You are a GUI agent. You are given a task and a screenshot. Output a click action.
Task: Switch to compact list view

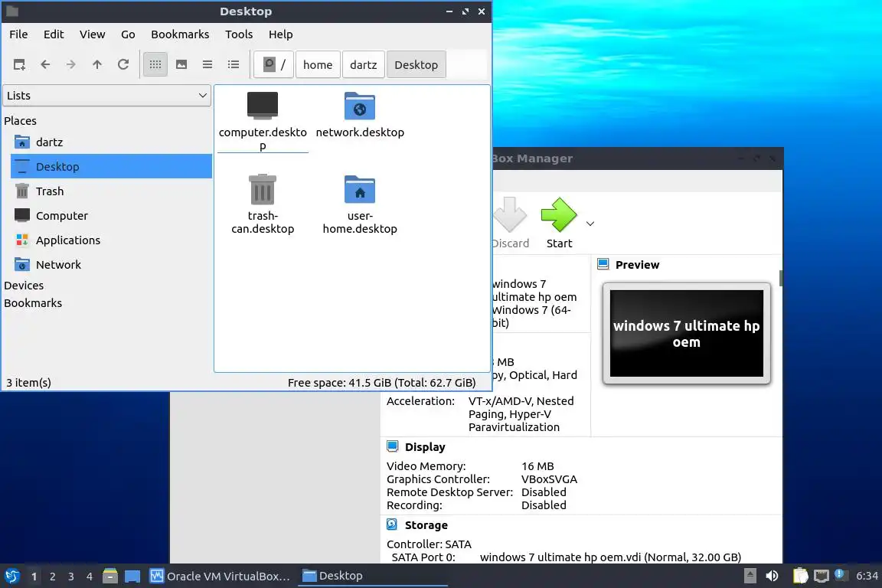[x=207, y=65]
